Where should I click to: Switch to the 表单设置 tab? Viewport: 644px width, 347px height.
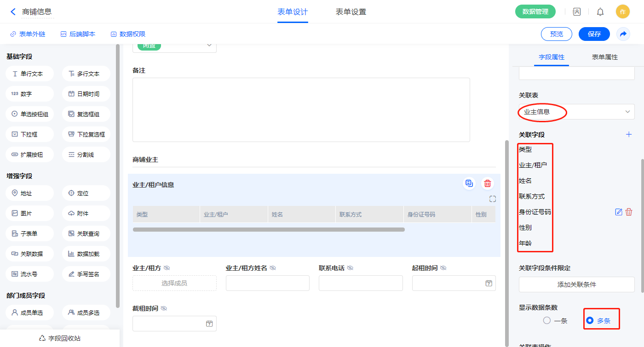click(x=351, y=12)
